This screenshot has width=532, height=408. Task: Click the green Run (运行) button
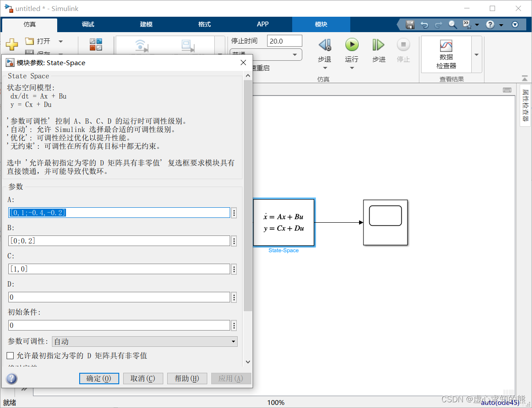352,44
